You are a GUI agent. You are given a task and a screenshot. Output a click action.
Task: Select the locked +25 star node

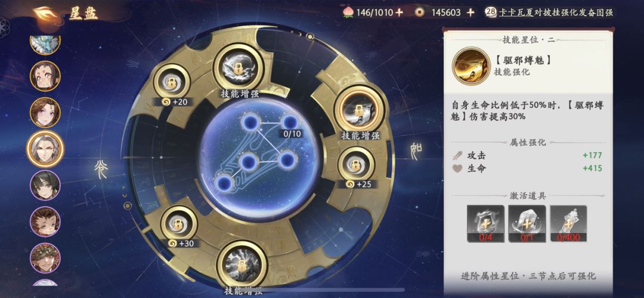pos(356,165)
